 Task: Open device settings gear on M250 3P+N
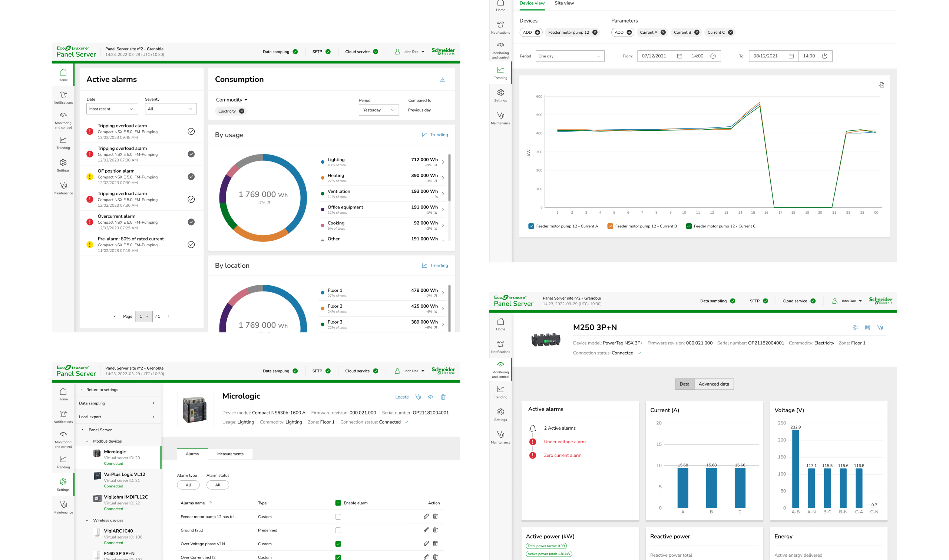coord(855,327)
